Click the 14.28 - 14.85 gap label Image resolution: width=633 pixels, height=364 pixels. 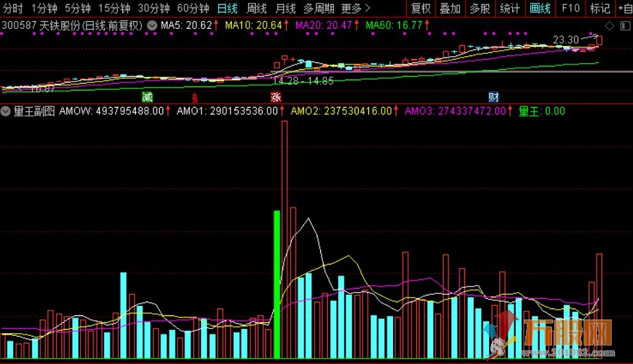(x=302, y=81)
